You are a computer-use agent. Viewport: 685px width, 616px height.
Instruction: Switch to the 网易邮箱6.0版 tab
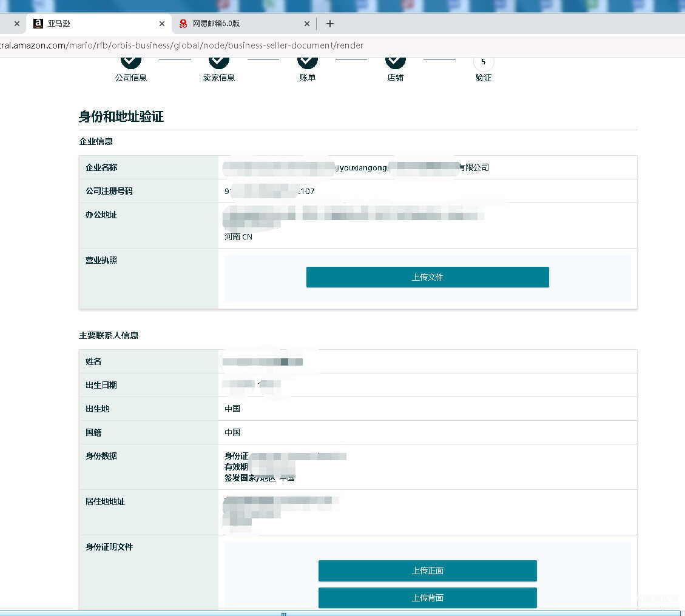tap(243, 24)
